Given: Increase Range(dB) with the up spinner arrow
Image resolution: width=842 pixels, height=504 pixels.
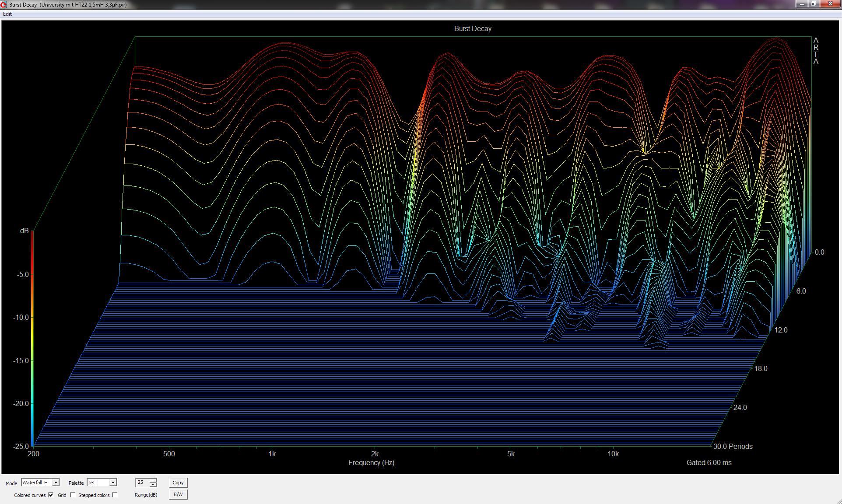Looking at the screenshot, I should (153, 480).
